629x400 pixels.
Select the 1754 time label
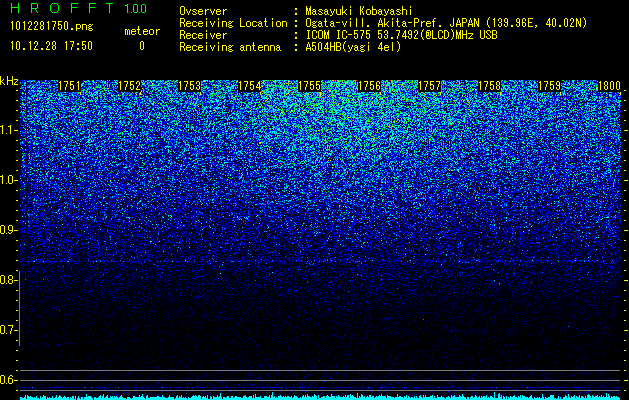point(250,86)
